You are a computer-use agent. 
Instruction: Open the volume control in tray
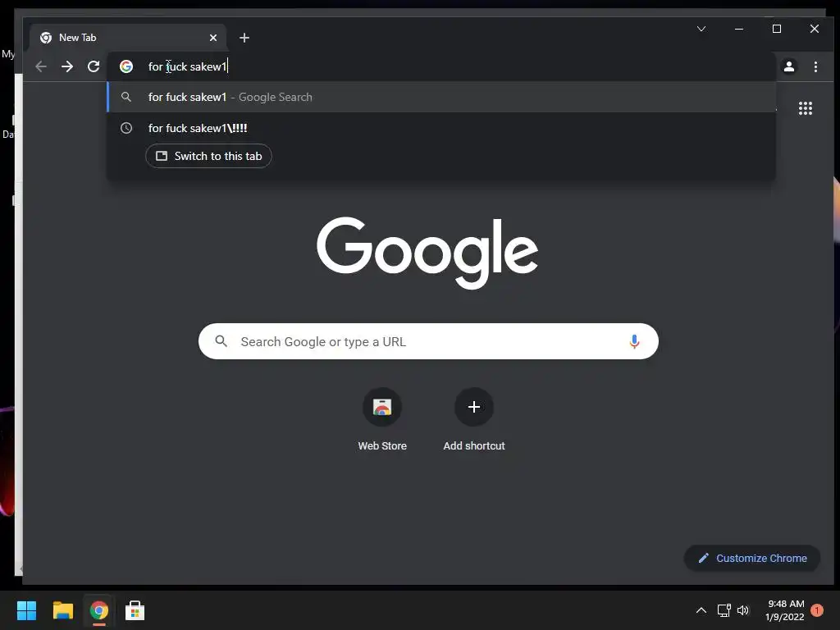pyautogui.click(x=743, y=610)
